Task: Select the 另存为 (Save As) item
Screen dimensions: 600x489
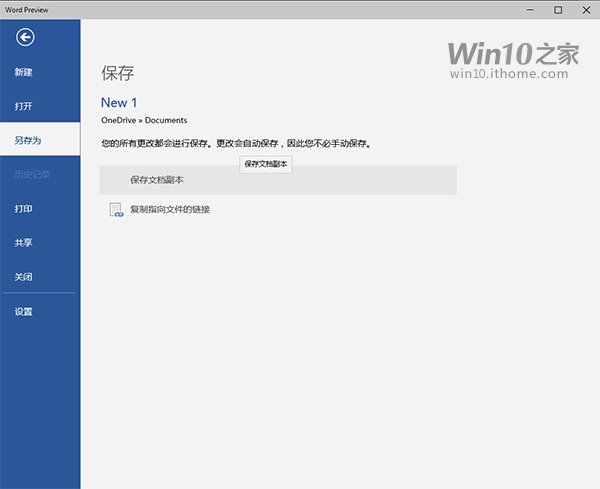Action: pos(40,140)
